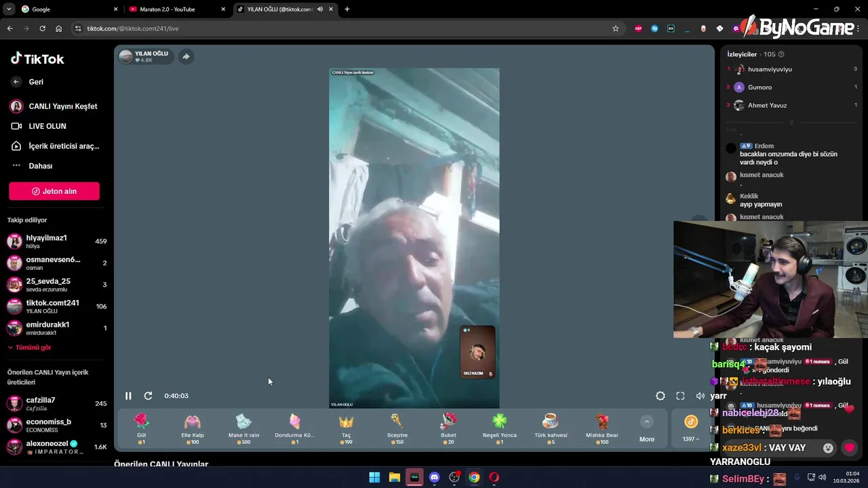Viewport: 868px width, 488px height.
Task: Send the Sceptre gift
Action: pyautogui.click(x=397, y=428)
